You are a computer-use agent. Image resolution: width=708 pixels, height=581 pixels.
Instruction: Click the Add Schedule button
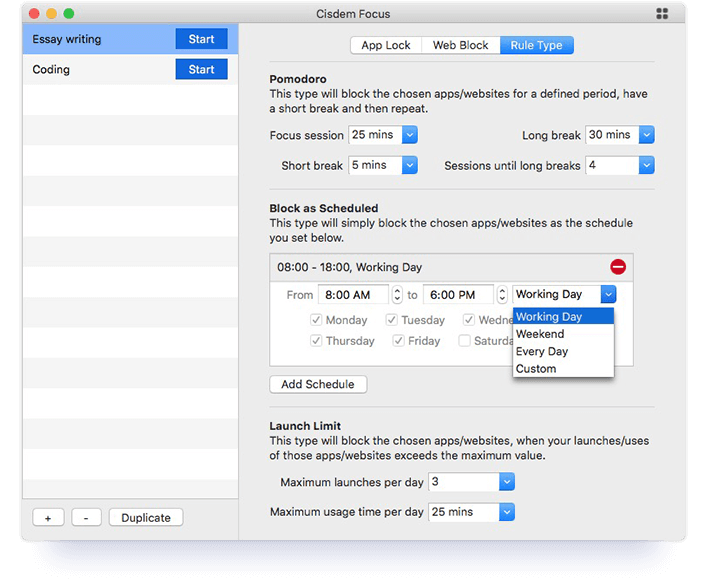coord(318,384)
